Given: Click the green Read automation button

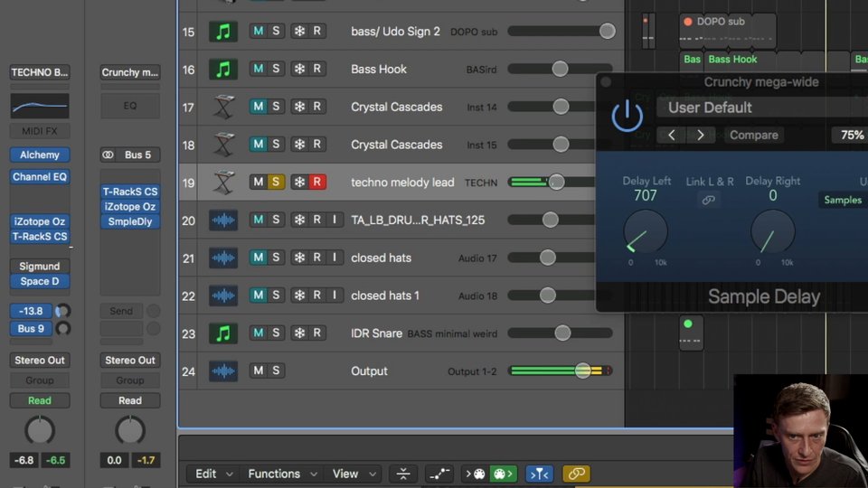Looking at the screenshot, I should (x=40, y=400).
